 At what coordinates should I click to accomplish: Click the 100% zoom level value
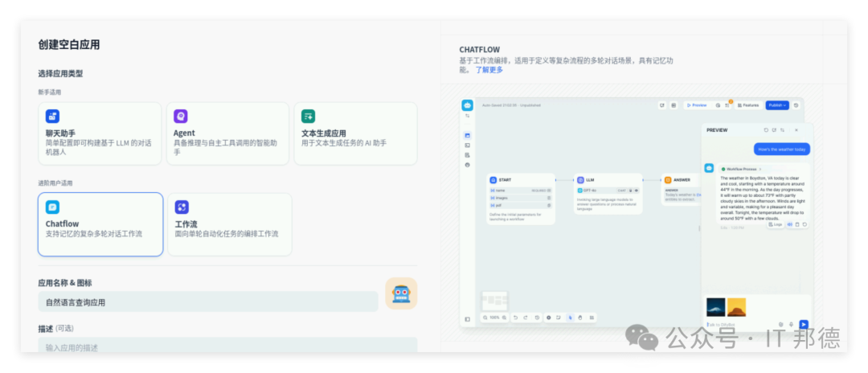pyautogui.click(x=494, y=318)
